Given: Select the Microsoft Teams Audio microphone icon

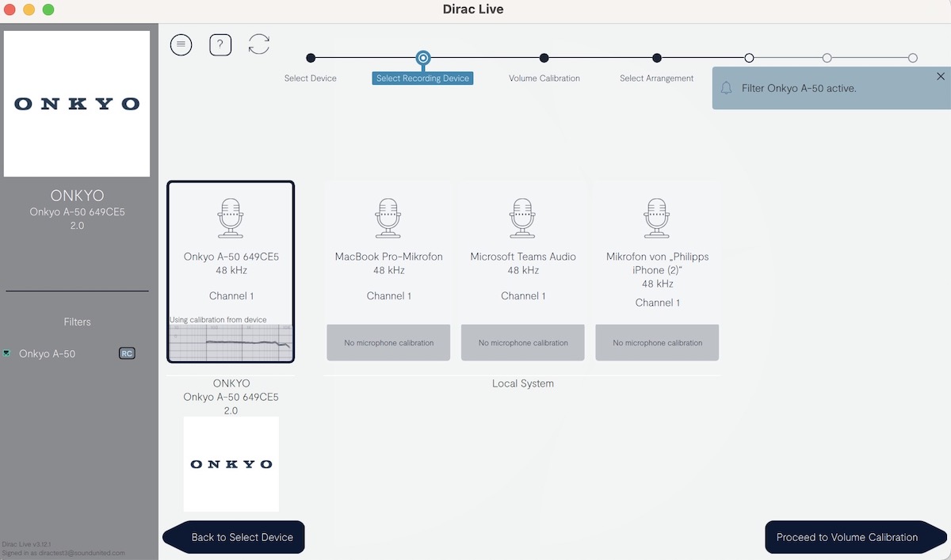Looking at the screenshot, I should [523, 218].
